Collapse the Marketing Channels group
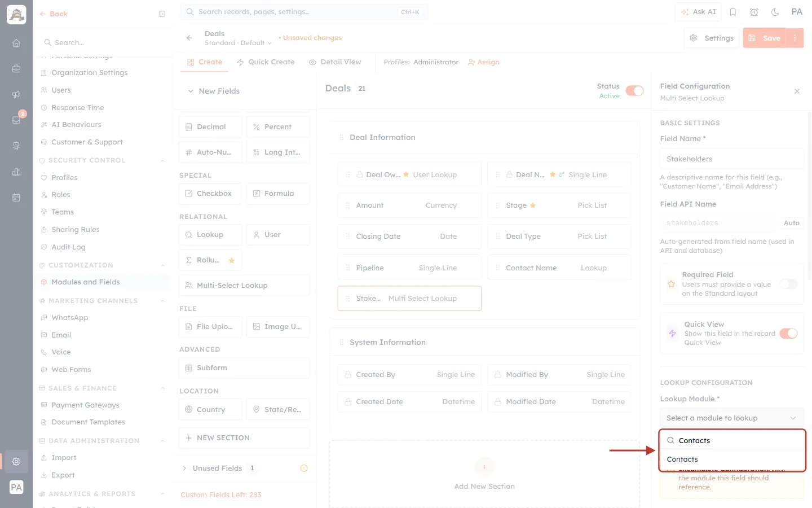 pyautogui.click(x=163, y=301)
